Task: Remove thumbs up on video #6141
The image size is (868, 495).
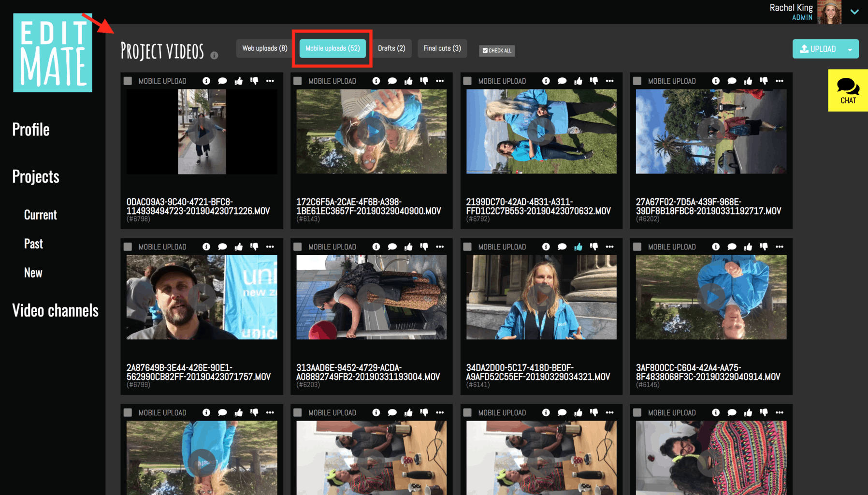Action: pos(579,247)
